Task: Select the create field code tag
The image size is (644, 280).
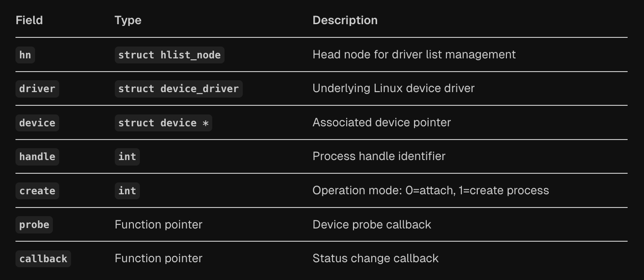Action: pyautogui.click(x=37, y=191)
